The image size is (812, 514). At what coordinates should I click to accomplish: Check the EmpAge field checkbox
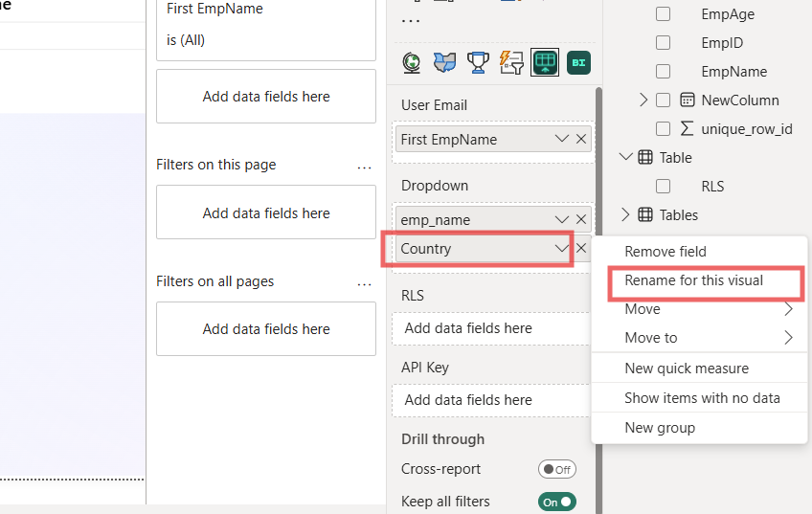(x=663, y=14)
